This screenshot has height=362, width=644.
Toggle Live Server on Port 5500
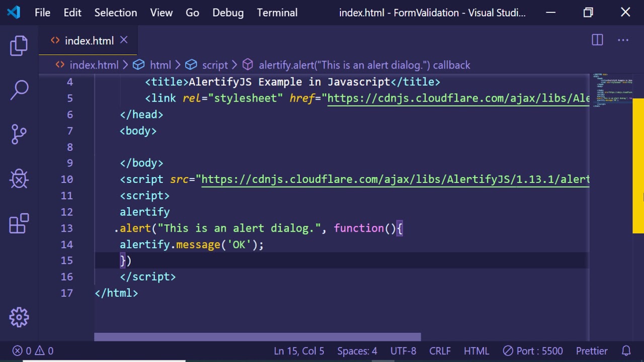(533, 351)
